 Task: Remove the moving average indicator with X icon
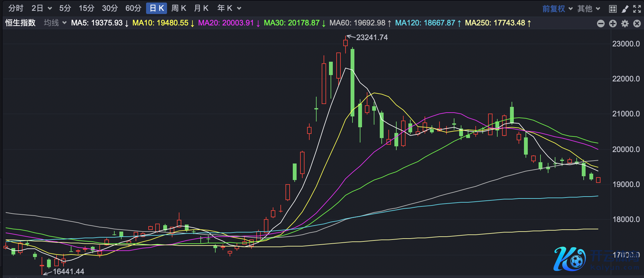pyautogui.click(x=637, y=24)
